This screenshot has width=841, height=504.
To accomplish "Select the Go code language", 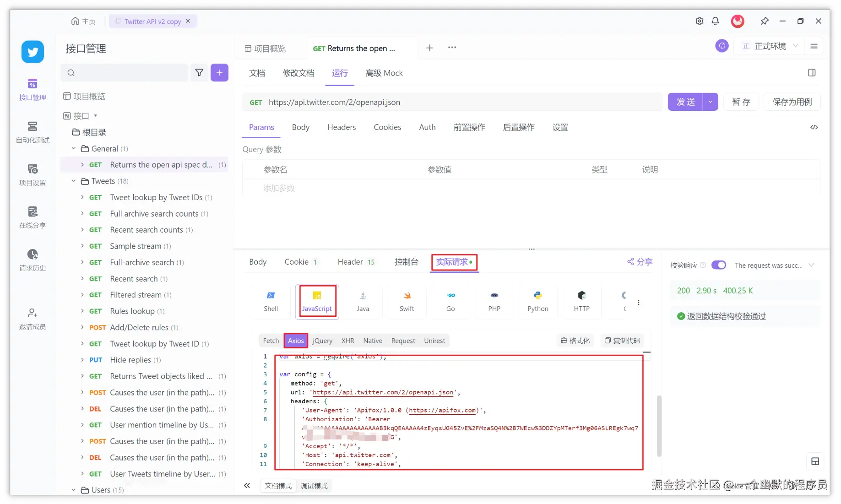I will tap(450, 302).
